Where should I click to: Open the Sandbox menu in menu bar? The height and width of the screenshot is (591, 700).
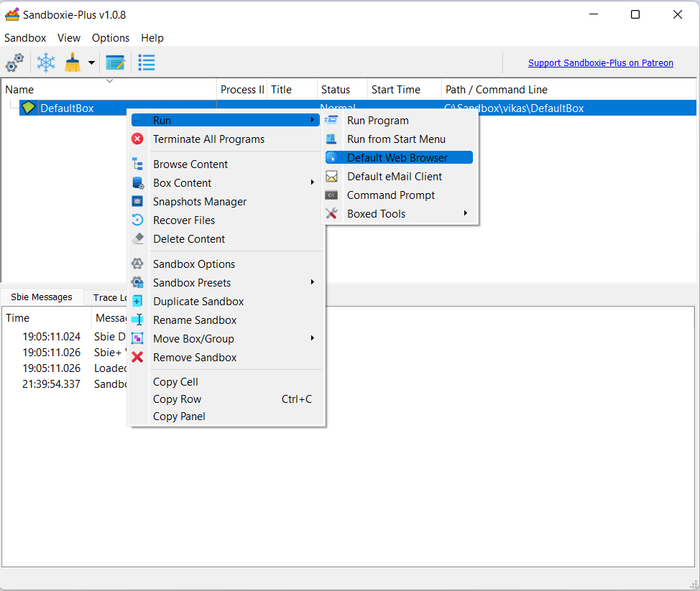(25, 38)
